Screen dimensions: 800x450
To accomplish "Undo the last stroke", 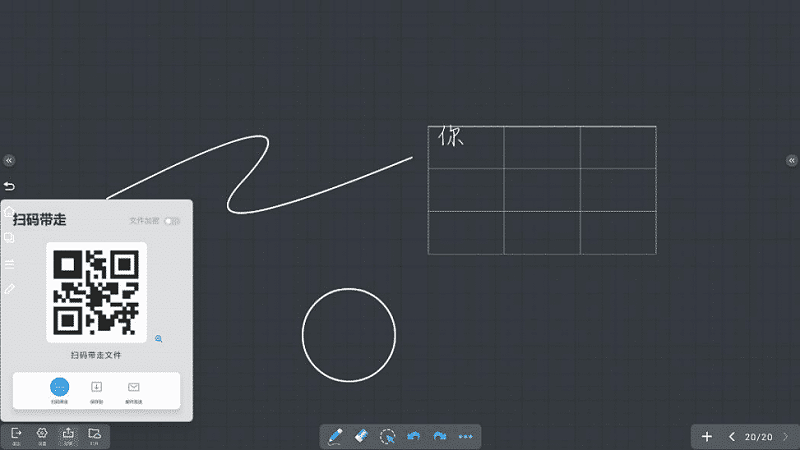I will point(413,436).
